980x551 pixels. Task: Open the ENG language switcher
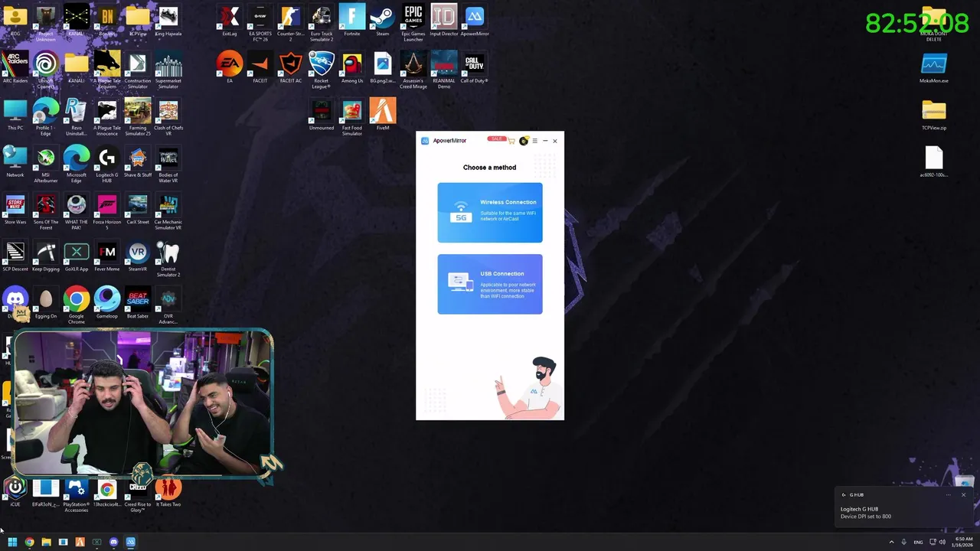[x=918, y=542]
